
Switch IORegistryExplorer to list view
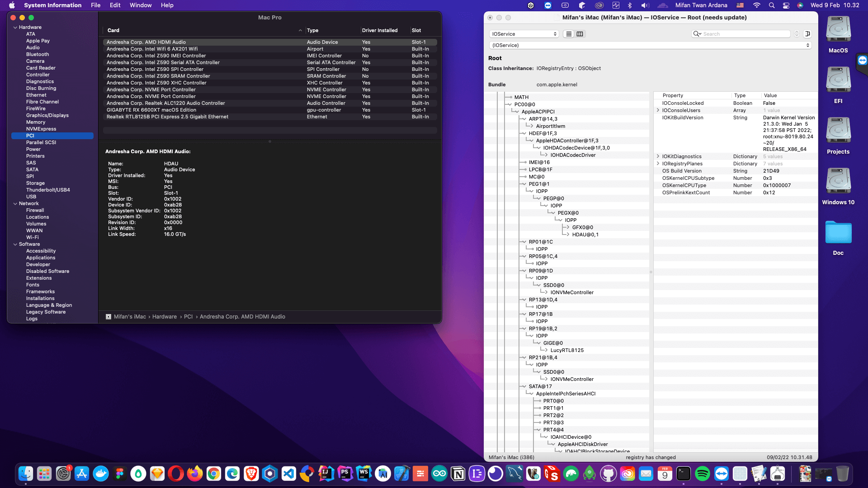tap(569, 34)
